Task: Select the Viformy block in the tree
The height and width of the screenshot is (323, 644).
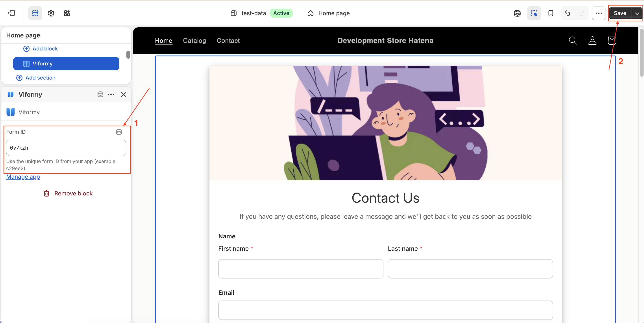Action: (x=66, y=63)
